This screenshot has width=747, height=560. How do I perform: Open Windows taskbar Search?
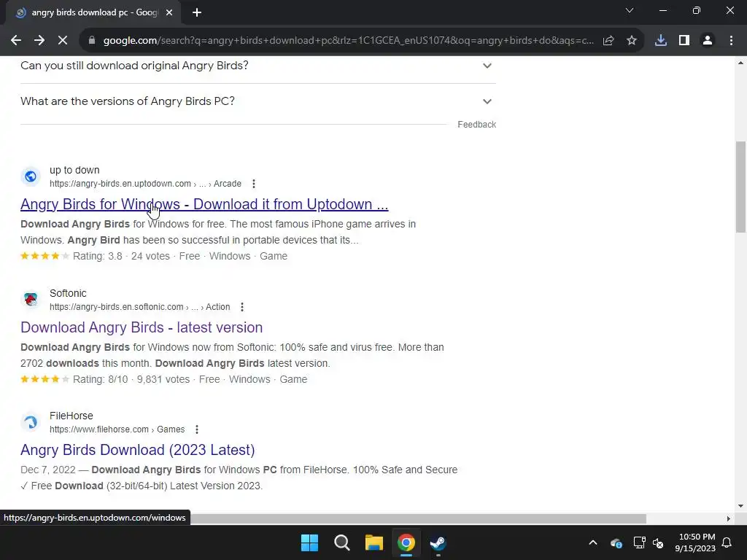[x=342, y=542]
